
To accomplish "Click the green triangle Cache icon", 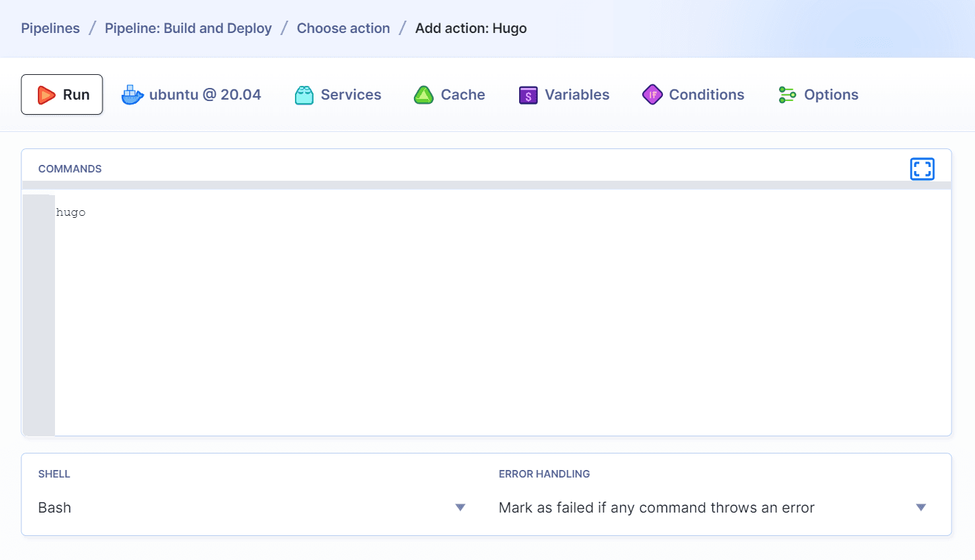I will [x=424, y=95].
